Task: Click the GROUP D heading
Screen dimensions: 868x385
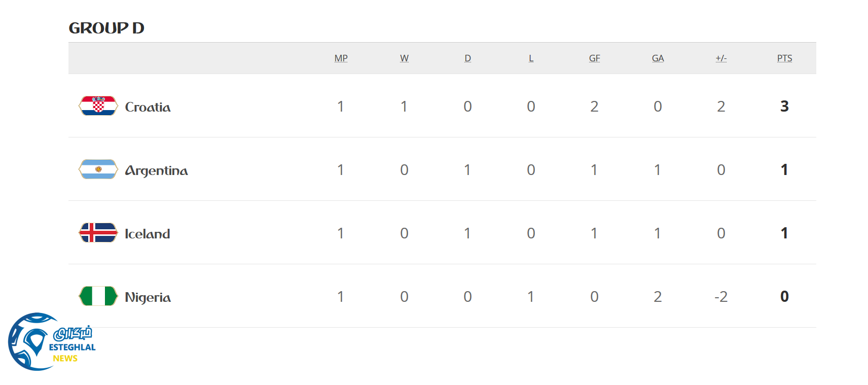Action: tap(106, 28)
